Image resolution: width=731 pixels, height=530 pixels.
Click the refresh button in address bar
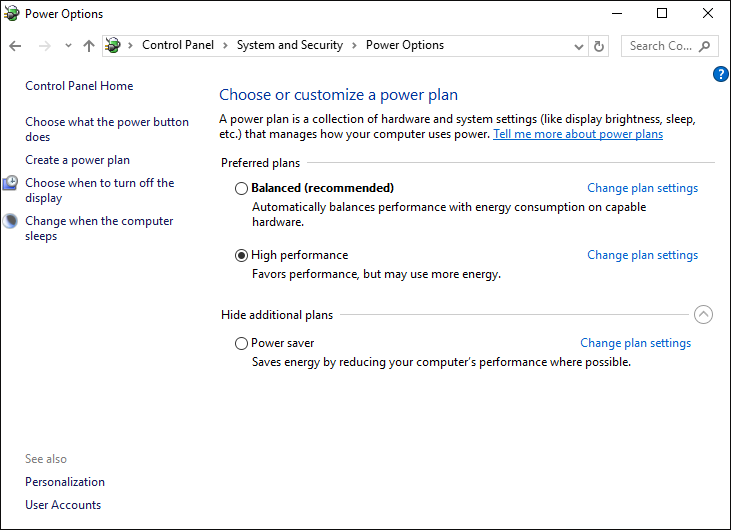click(599, 46)
